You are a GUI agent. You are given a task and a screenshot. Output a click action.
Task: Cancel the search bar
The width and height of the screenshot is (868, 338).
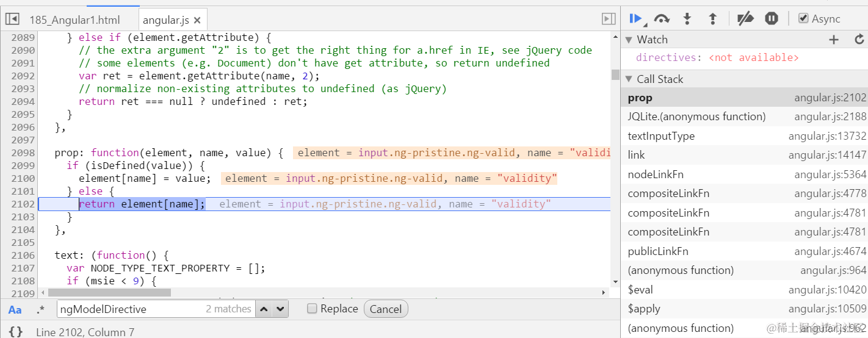(386, 309)
